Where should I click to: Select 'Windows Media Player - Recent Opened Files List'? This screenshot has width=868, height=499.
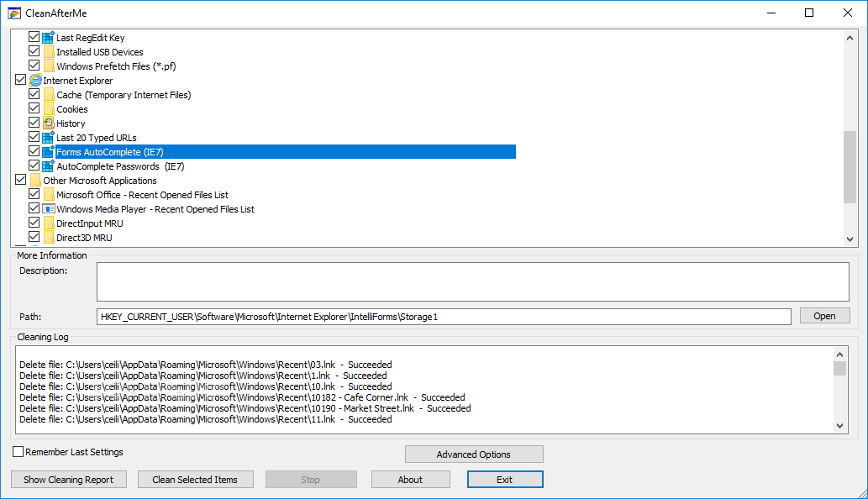pos(155,209)
